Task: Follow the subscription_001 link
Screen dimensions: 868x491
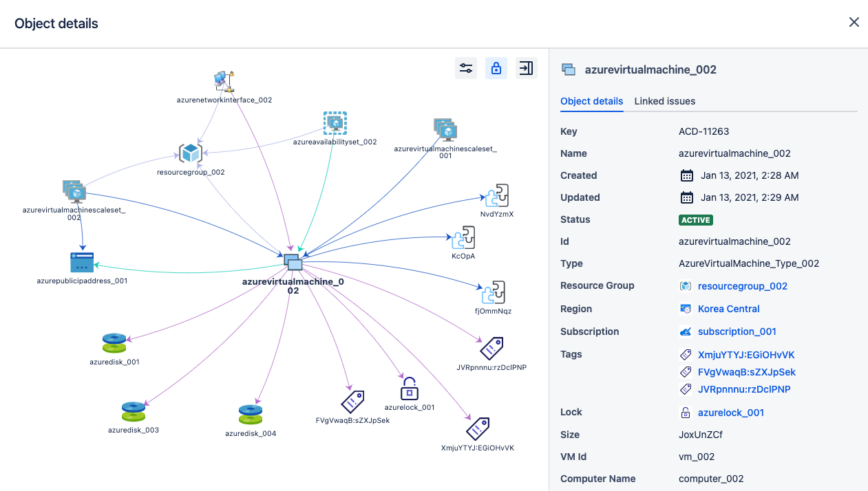Action: tap(737, 331)
